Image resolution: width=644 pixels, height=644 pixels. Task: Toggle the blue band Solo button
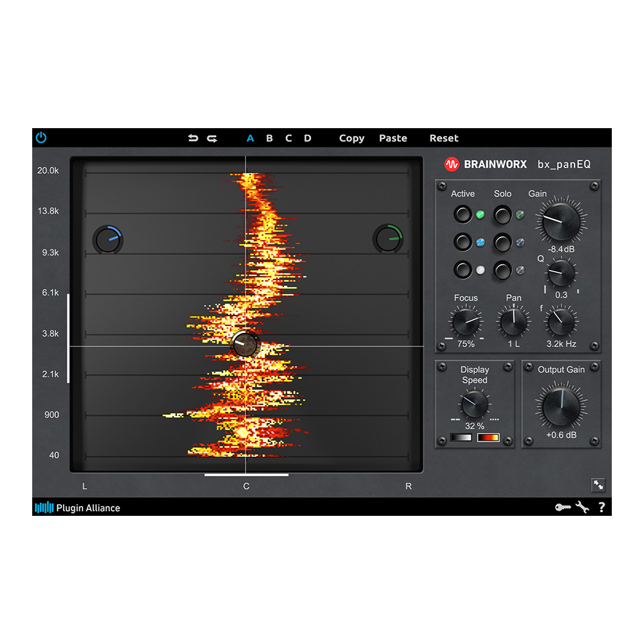point(502,243)
